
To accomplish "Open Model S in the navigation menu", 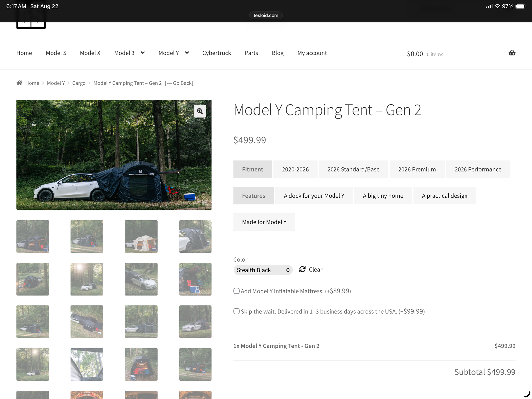I will [x=56, y=53].
